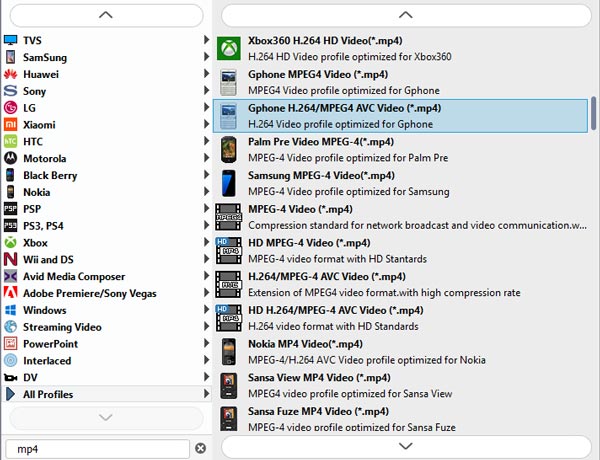Expand the Xiaomi submenu arrow
Viewport: 600px width, 460px height.
point(206,124)
